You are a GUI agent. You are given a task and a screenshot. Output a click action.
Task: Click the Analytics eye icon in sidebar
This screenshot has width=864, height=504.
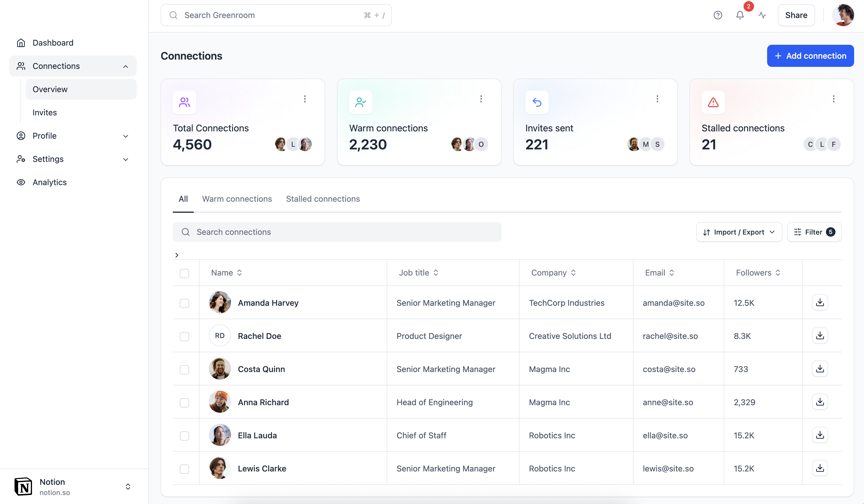click(x=21, y=182)
